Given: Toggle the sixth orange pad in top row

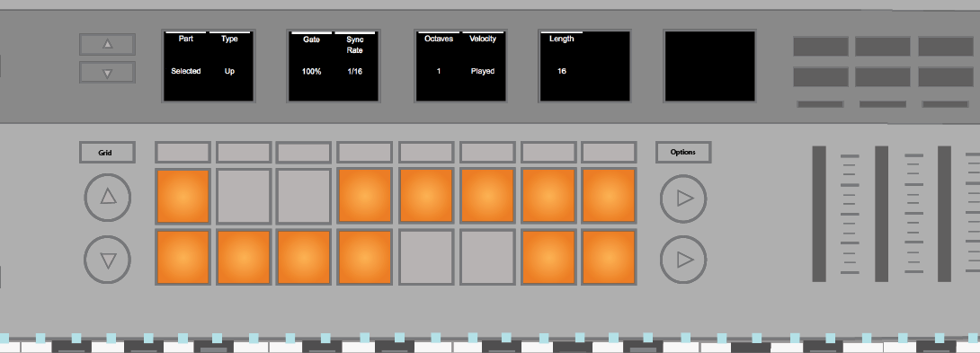Looking at the screenshot, I should (487, 196).
